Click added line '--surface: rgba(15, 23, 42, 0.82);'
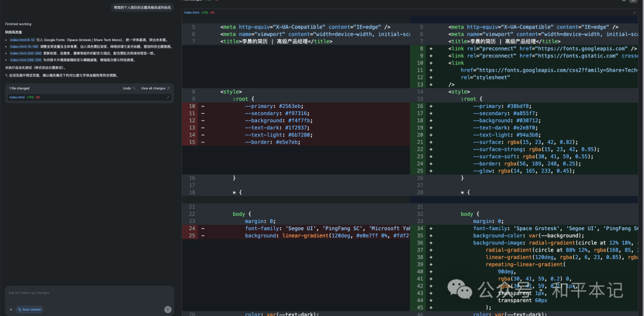The width and height of the screenshot is (644, 316). 525,142
